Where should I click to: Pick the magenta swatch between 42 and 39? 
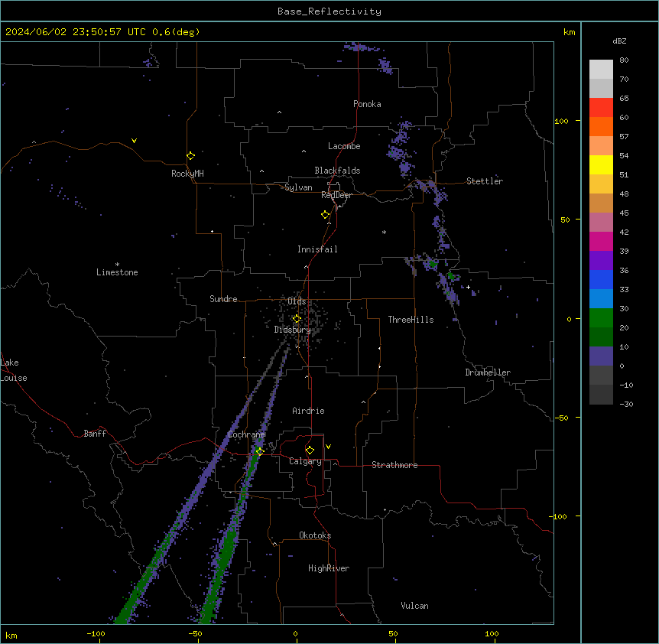coord(601,241)
